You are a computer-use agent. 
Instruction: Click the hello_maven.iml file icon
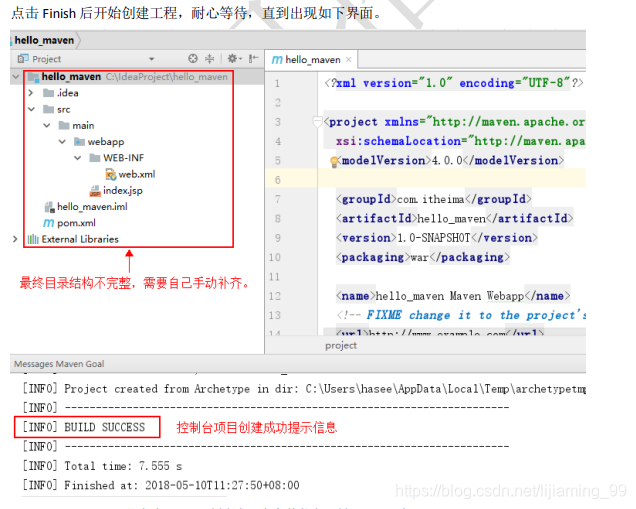pos(49,207)
